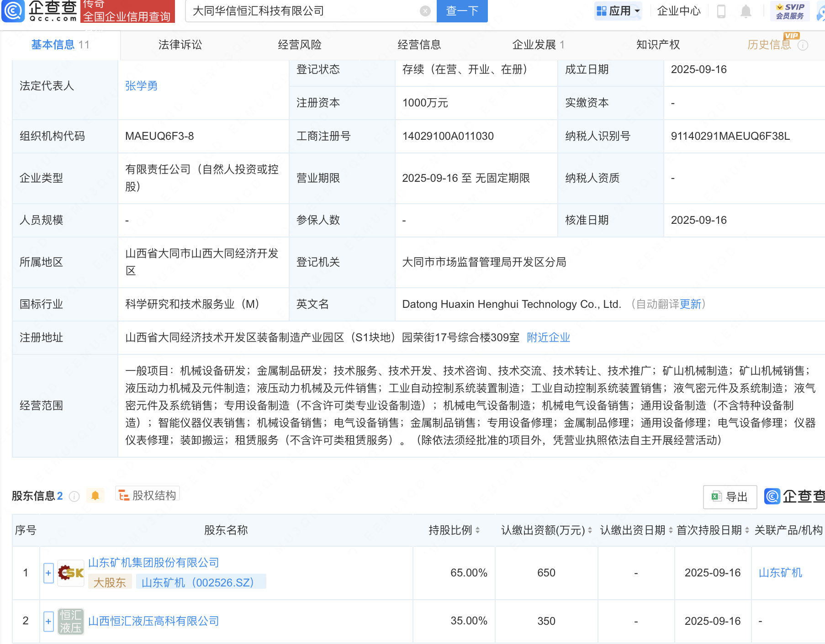Viewport: 825px width, 644px height.
Task: Switch to the 知识产权 tab
Action: 658,45
